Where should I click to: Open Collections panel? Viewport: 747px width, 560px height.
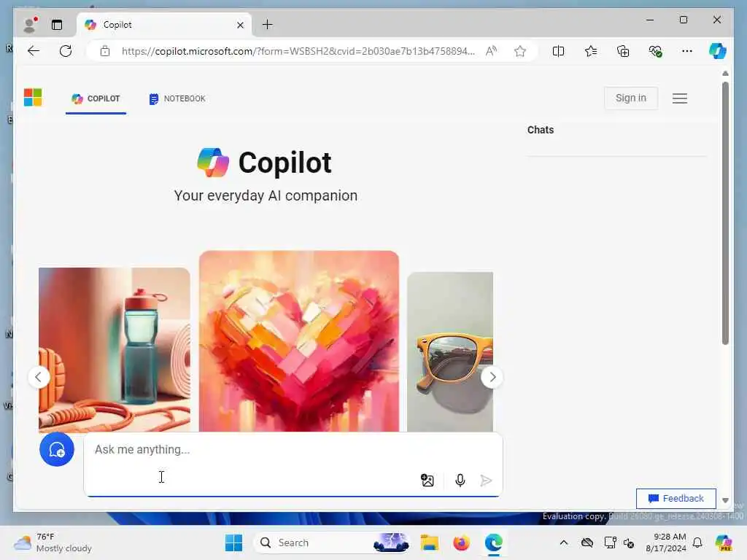pyautogui.click(x=623, y=51)
